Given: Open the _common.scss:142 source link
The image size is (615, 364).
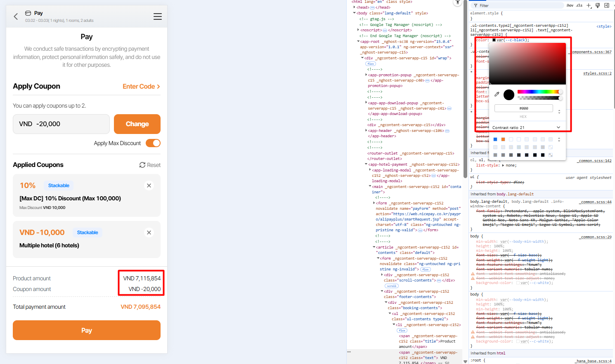Looking at the screenshot, I should (x=594, y=161).
